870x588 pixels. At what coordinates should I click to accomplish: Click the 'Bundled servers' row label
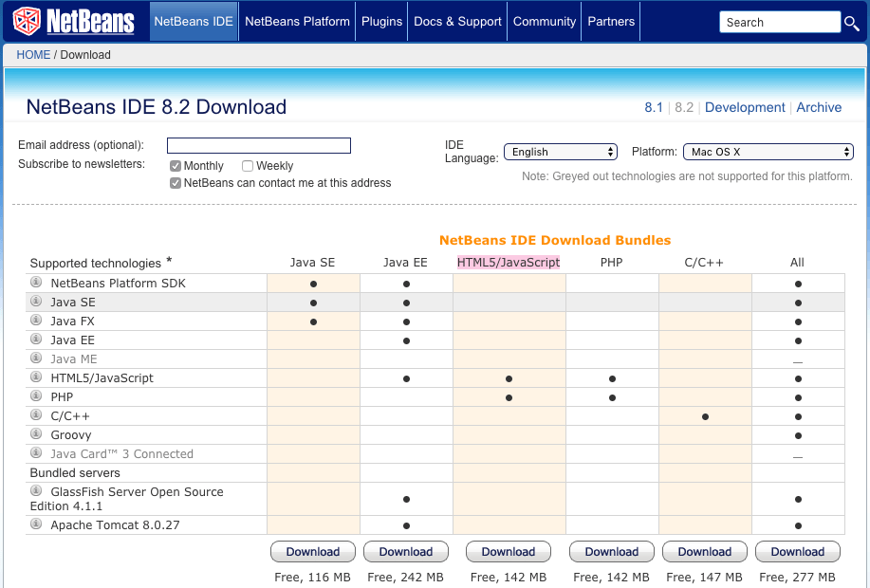75,473
